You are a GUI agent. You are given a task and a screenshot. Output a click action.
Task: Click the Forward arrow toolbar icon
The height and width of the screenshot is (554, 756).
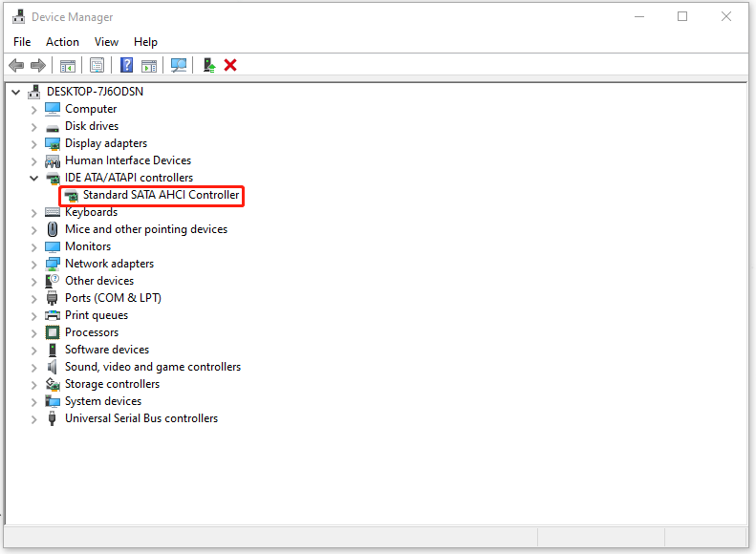(38, 65)
